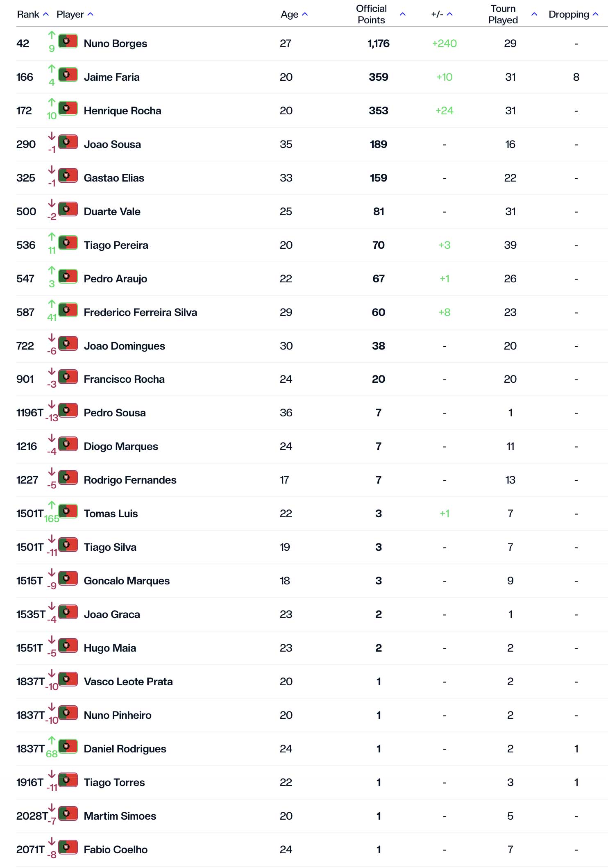Open Henrique Rocha player link
The height and width of the screenshot is (868, 608).
(x=122, y=111)
